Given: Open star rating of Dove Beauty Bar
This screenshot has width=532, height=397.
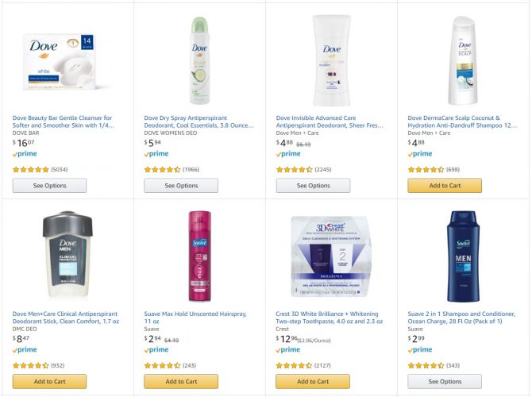Looking at the screenshot, I should tap(30, 169).
